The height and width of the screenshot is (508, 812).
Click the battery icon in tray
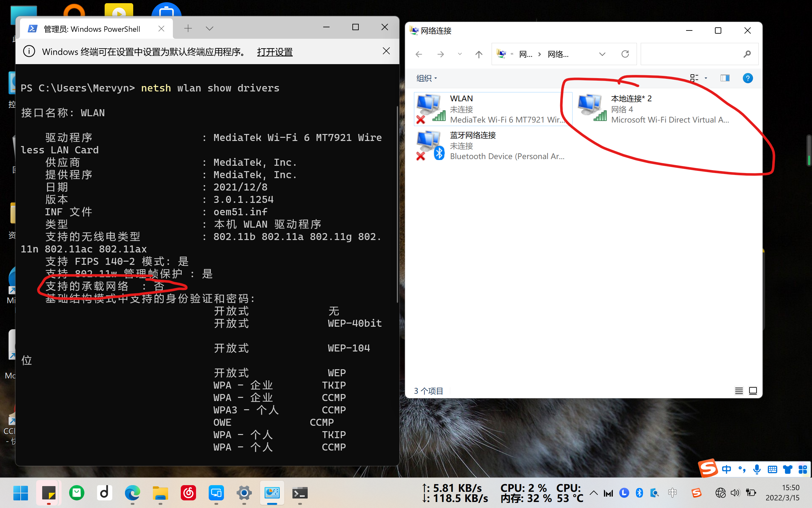750,493
